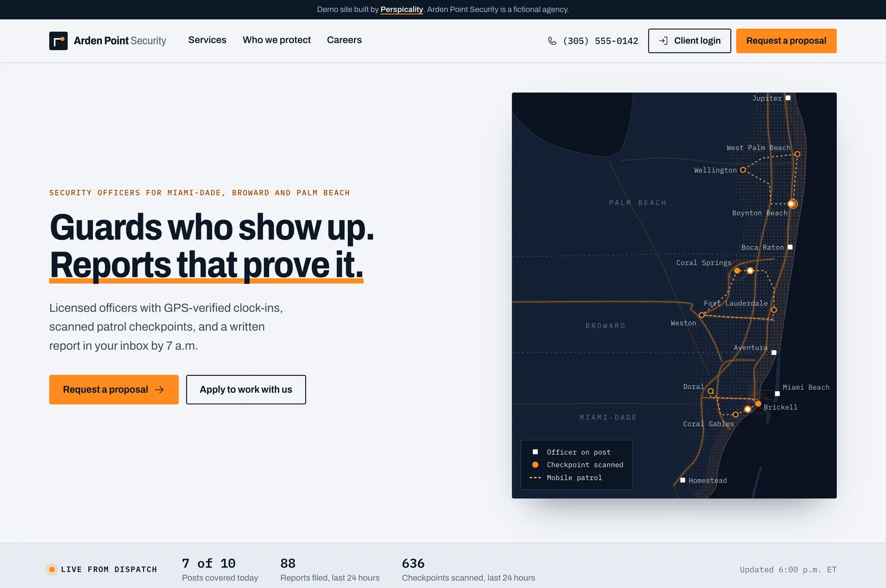
Task: Click the white Officer on post legend swatch
Action: 535,452
